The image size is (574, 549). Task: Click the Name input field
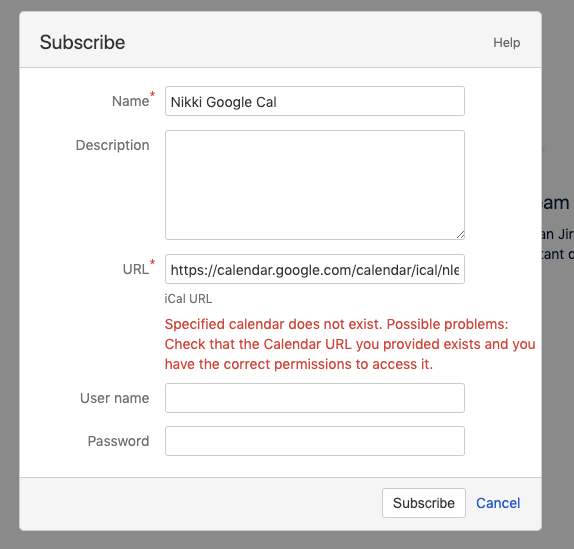pyautogui.click(x=315, y=101)
